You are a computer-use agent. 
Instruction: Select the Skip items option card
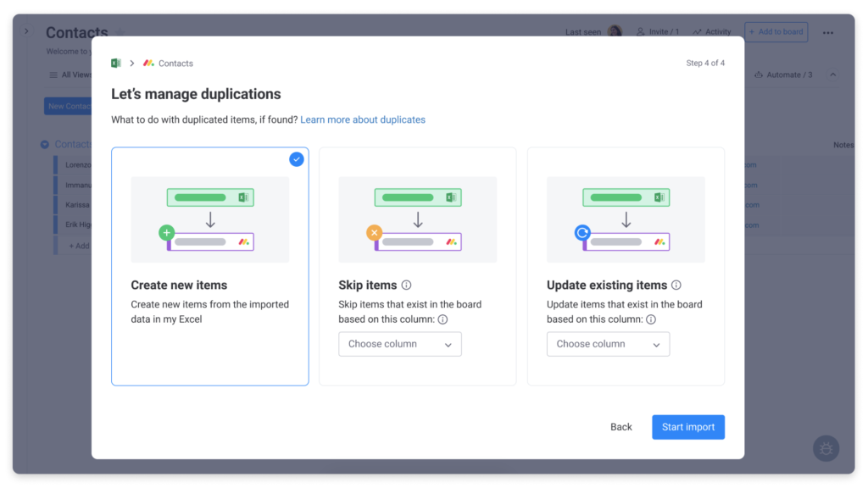pyautogui.click(x=417, y=266)
